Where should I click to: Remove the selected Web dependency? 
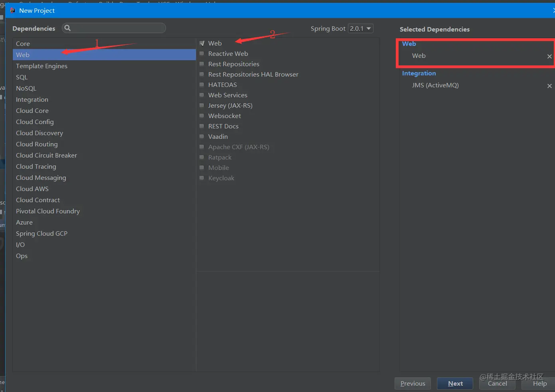coord(549,56)
